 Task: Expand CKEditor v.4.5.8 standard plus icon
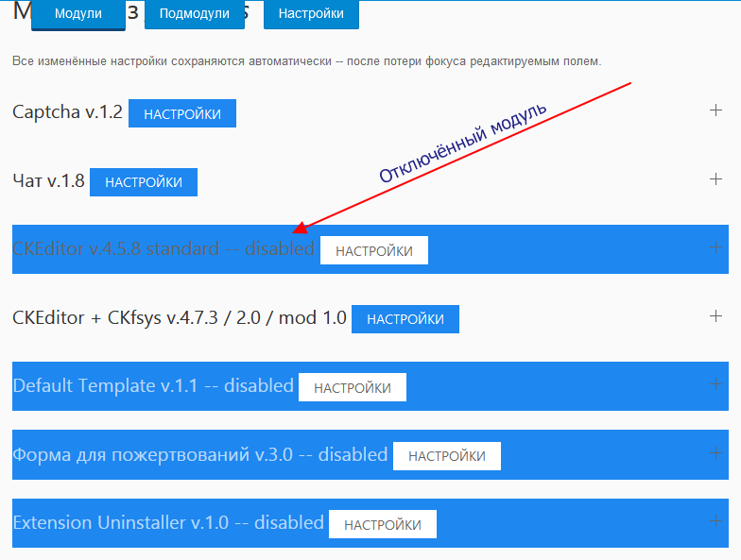pos(715,247)
